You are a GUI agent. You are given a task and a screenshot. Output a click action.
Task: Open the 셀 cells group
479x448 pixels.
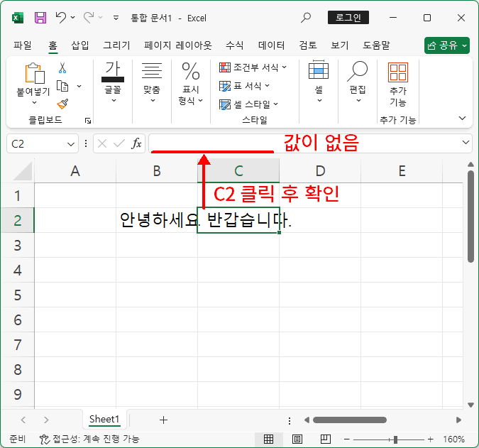(x=319, y=82)
